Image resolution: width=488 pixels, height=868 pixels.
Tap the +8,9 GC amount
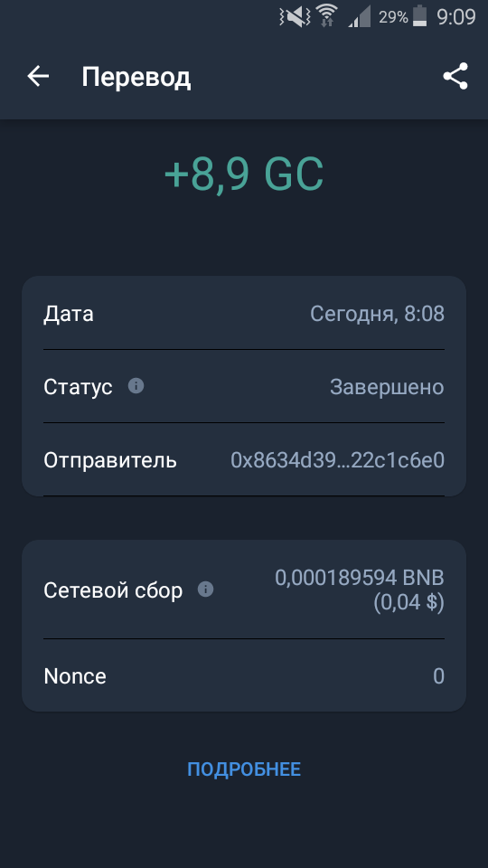[244, 174]
